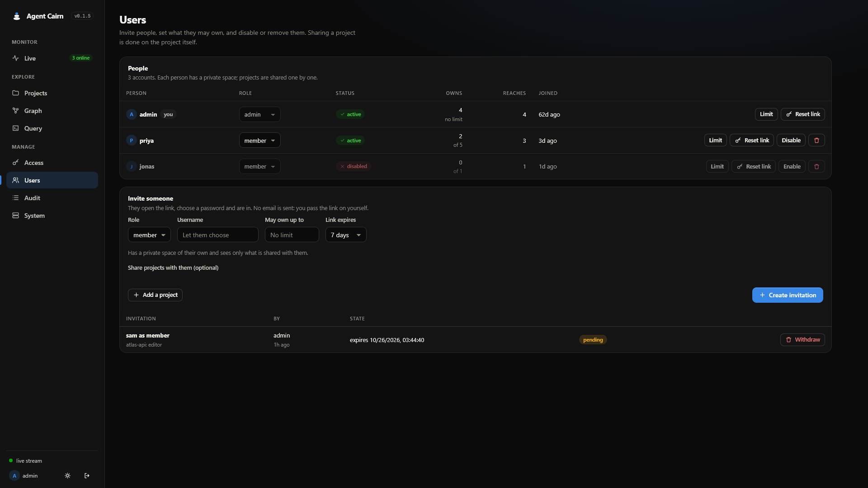Viewport: 868px width, 488px height.
Task: Enable the jonas account
Action: tap(792, 167)
